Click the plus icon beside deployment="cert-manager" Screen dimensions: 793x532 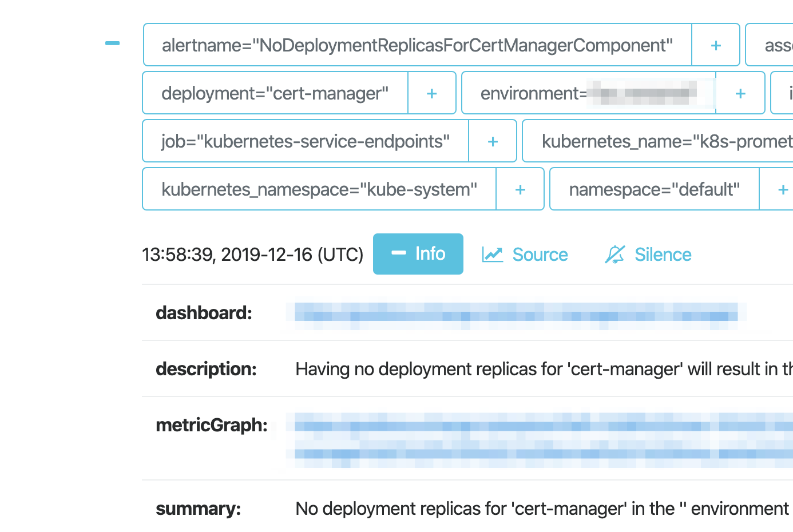(432, 93)
